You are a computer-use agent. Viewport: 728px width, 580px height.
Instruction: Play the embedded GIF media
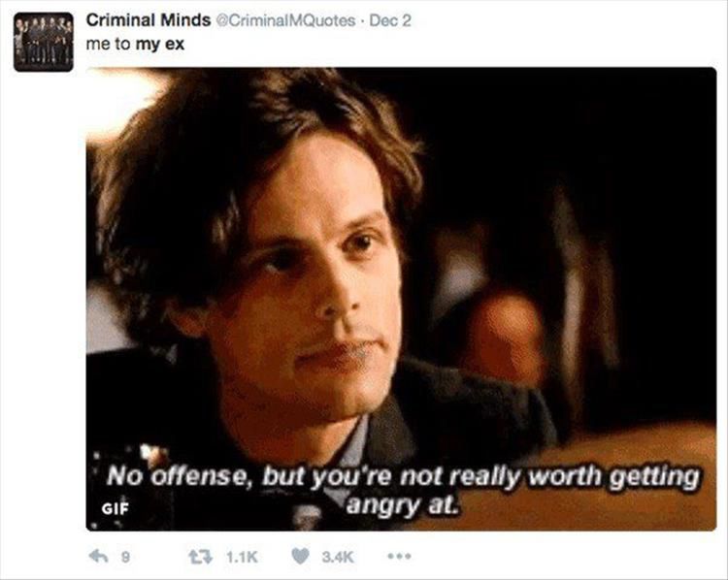click(x=401, y=300)
